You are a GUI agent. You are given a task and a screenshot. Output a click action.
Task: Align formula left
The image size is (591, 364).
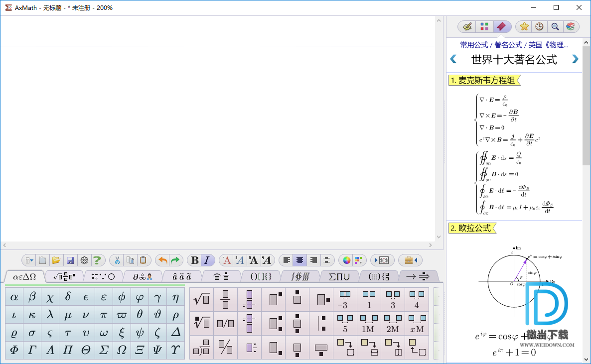287,260
